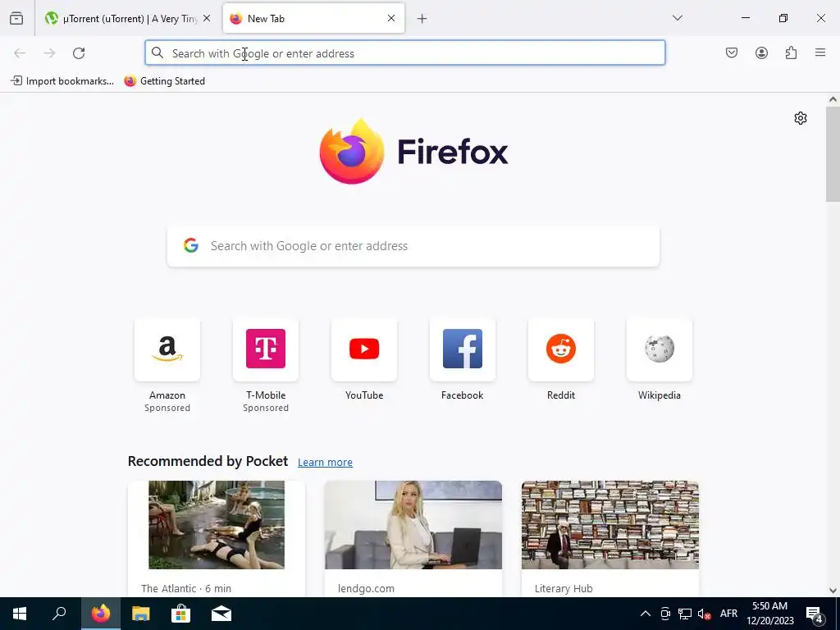Open the Firefox View icon
This screenshot has height=630, width=840.
click(x=16, y=18)
